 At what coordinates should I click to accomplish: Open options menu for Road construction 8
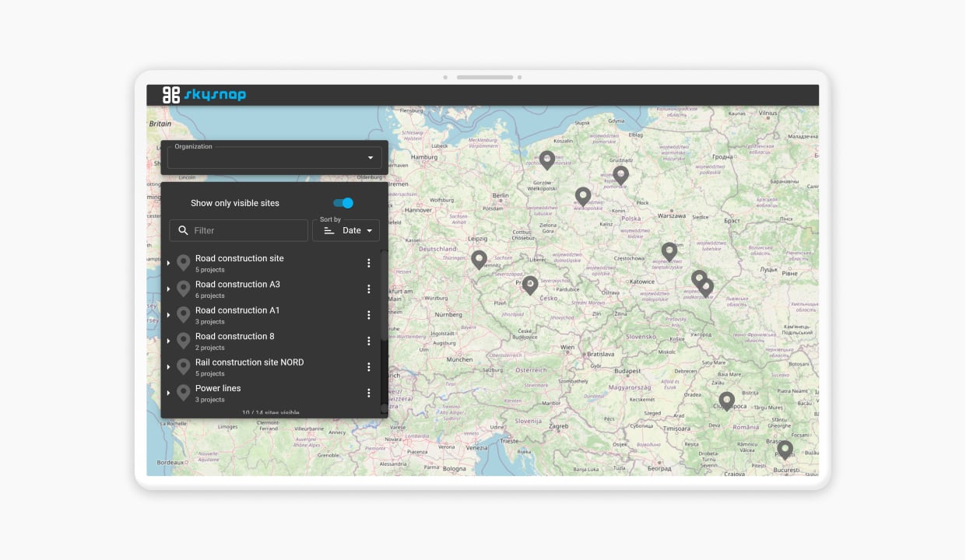click(369, 341)
